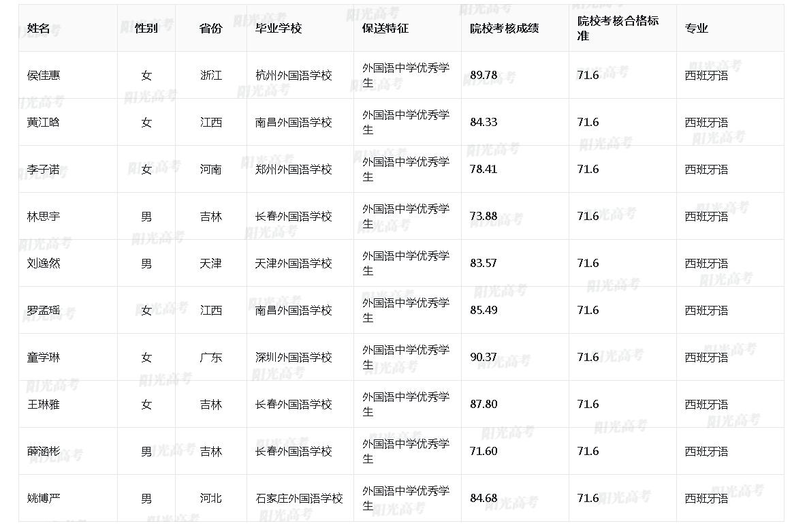Viewport: 792px width, 532px height.
Task: Click the score 83.57
Action: point(484,263)
